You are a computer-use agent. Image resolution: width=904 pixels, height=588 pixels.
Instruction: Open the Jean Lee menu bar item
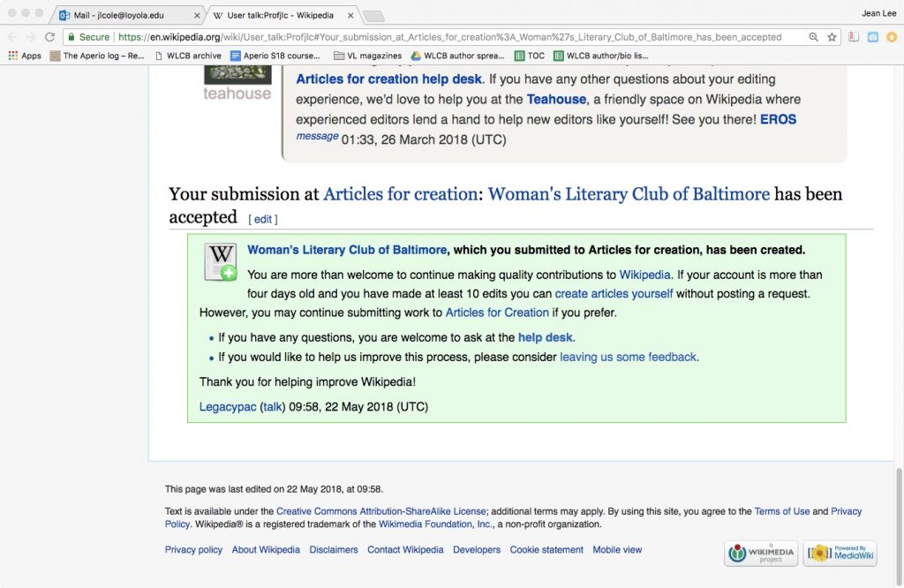click(x=878, y=13)
